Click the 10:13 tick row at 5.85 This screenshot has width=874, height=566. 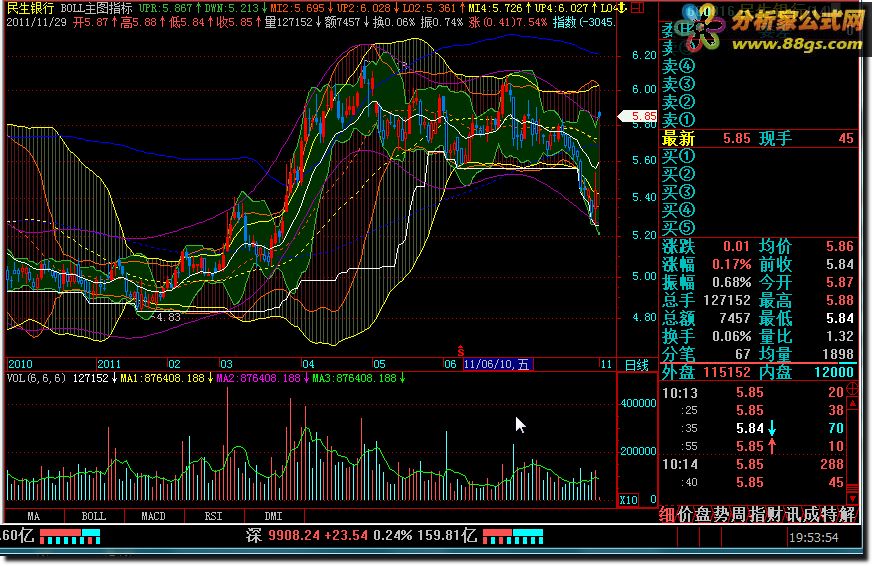click(753, 393)
